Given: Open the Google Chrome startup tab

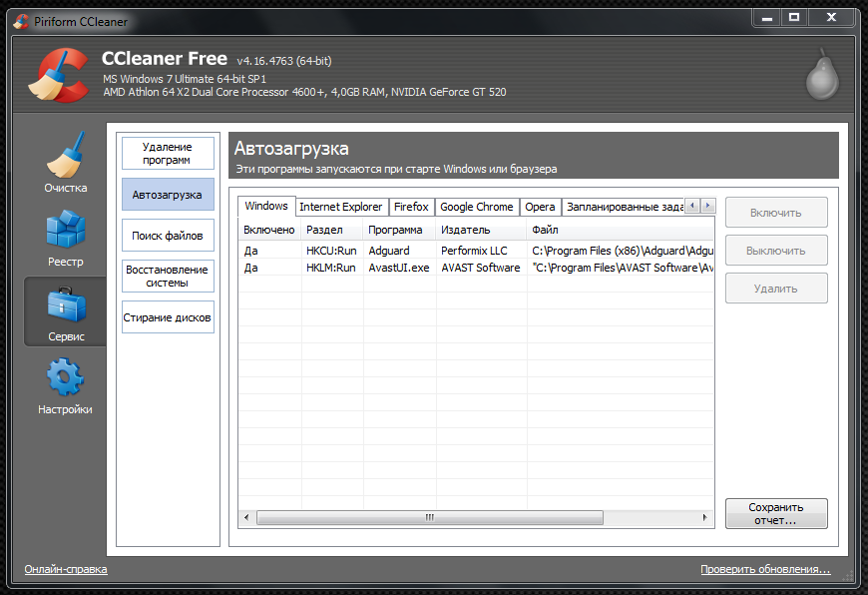Looking at the screenshot, I should click(477, 207).
